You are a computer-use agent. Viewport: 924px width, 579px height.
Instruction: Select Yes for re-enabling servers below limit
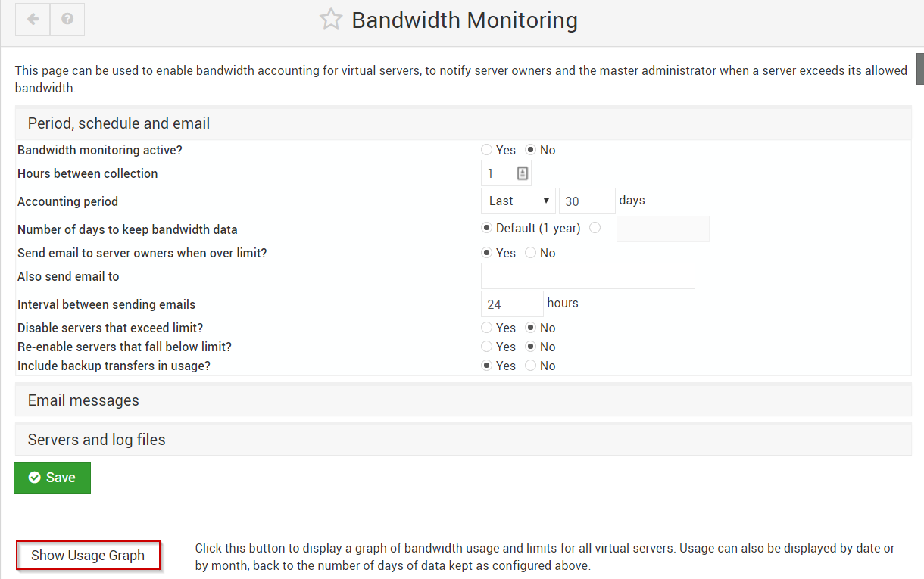pyautogui.click(x=487, y=347)
